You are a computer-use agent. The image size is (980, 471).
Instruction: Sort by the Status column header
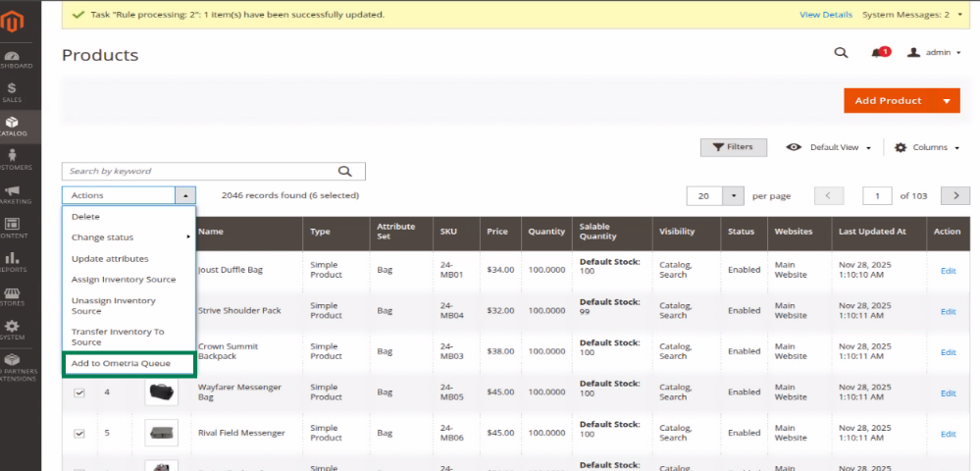coord(744,232)
